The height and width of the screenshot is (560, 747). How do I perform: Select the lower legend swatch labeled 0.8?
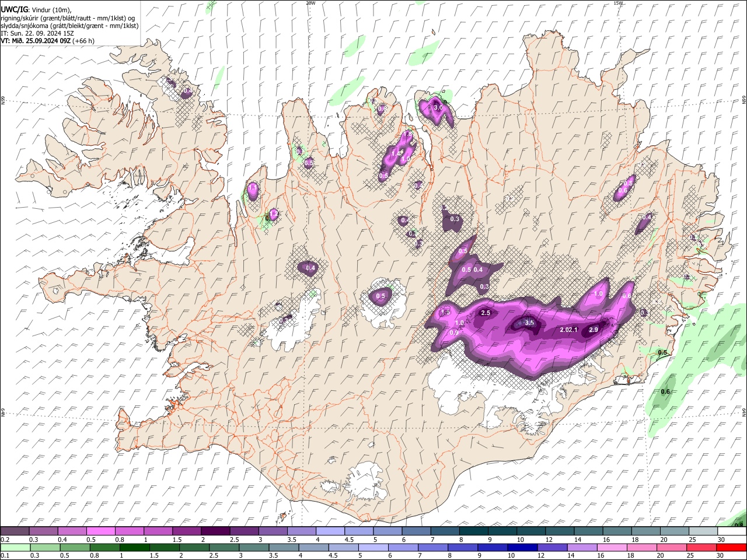(x=104, y=547)
